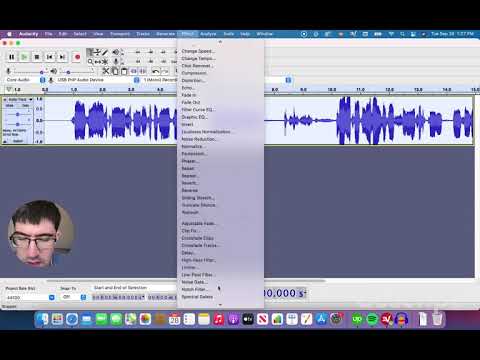Choose Filter Curve EQ effect
Screen dimensions: 480x360
pyautogui.click(x=220, y=110)
